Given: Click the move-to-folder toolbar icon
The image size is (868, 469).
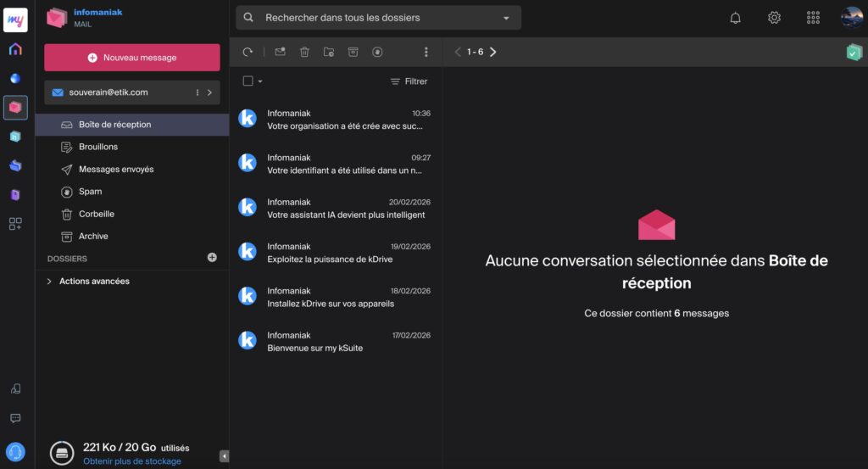Looking at the screenshot, I should (x=329, y=52).
